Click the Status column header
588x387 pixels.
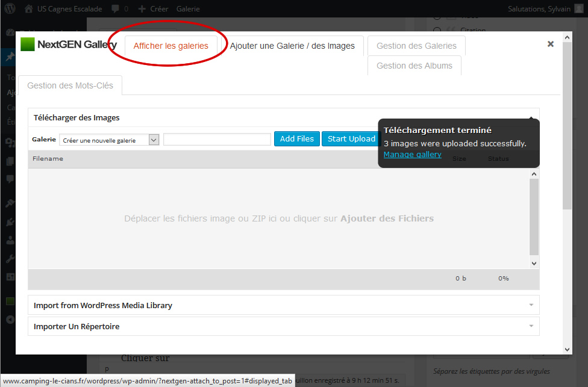click(498, 158)
